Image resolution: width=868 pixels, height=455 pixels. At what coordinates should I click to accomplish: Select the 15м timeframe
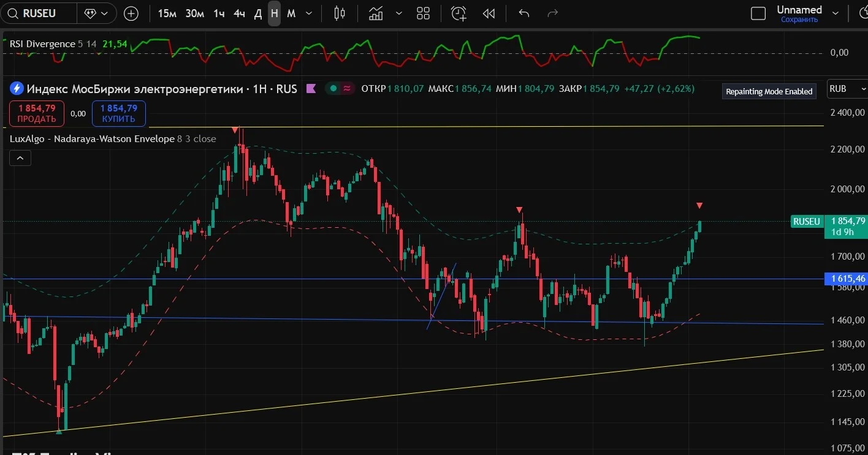click(x=167, y=13)
